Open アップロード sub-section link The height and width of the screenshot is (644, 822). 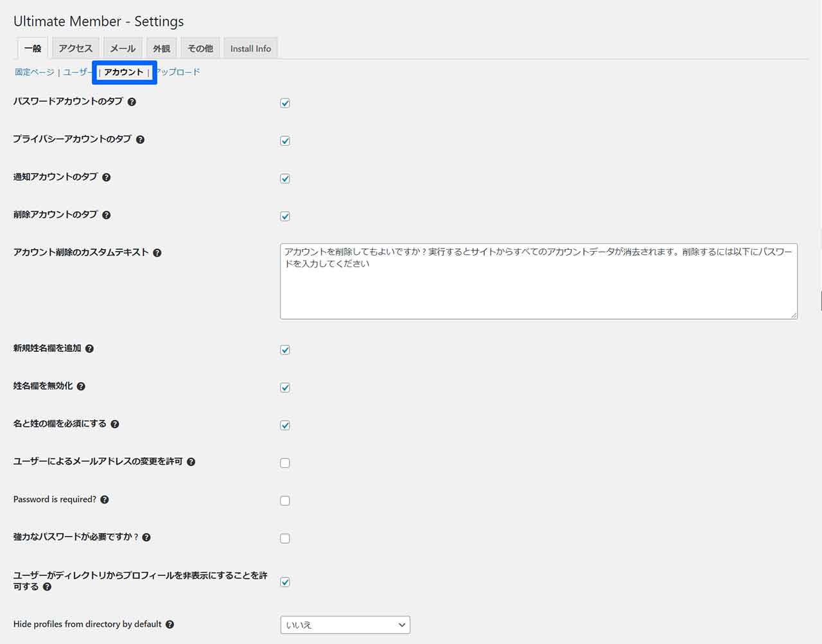click(177, 72)
